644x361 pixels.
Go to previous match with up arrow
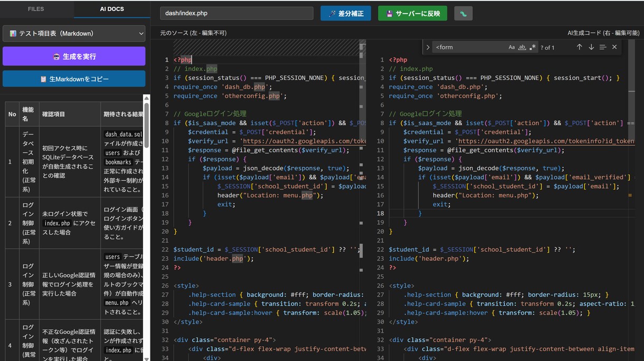579,47
